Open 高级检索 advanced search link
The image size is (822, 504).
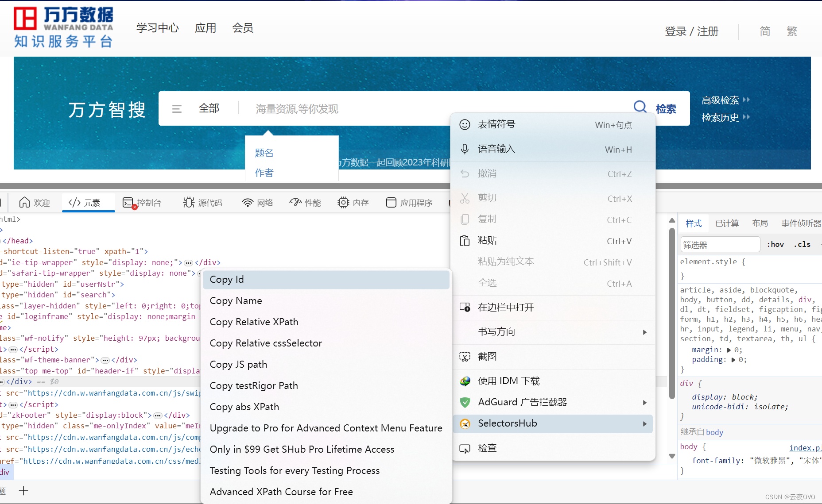pyautogui.click(x=720, y=100)
